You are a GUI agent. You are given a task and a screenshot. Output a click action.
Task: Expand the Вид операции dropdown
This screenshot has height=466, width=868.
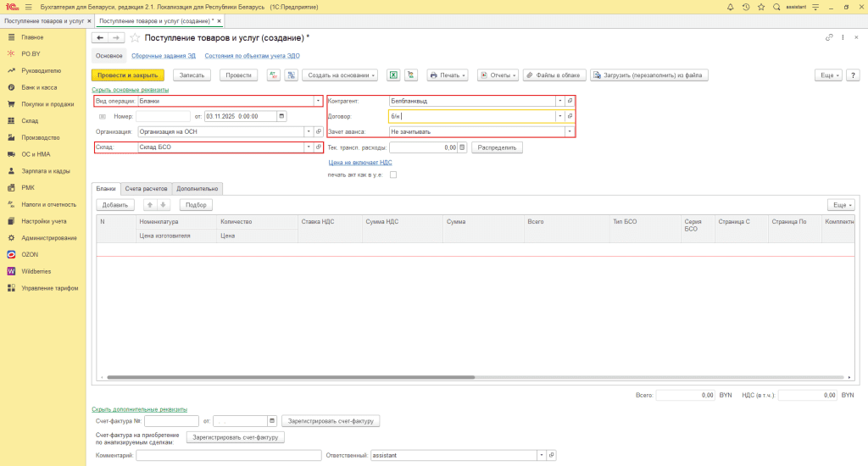click(318, 100)
